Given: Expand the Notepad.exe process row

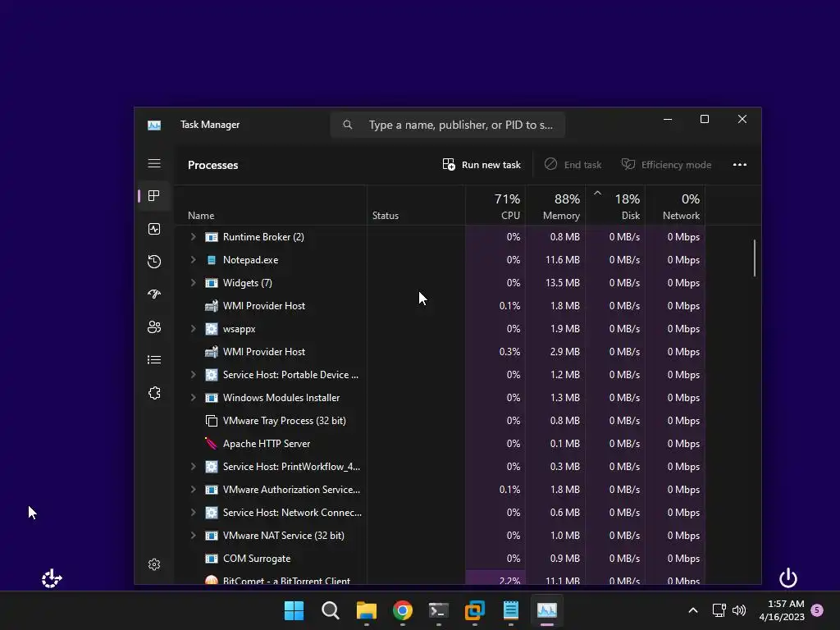Looking at the screenshot, I should 194,259.
